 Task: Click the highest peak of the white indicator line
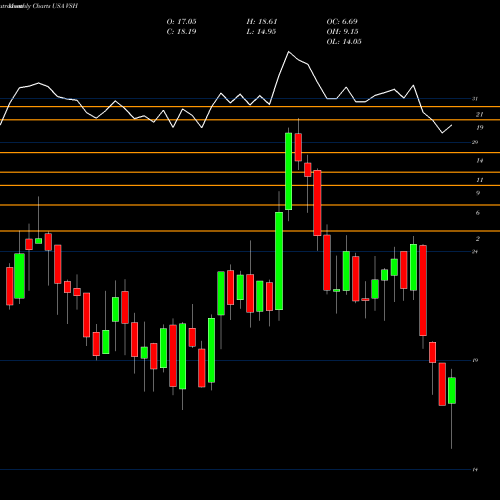(x=289, y=52)
